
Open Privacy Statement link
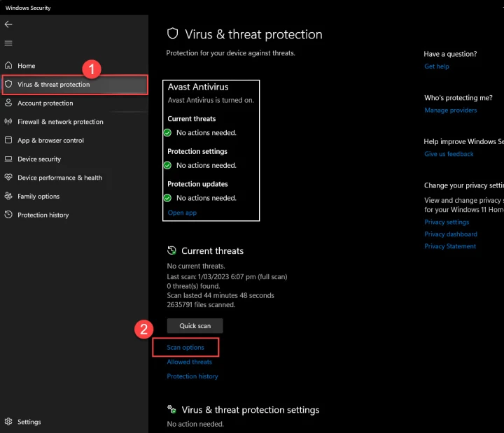[x=450, y=246]
